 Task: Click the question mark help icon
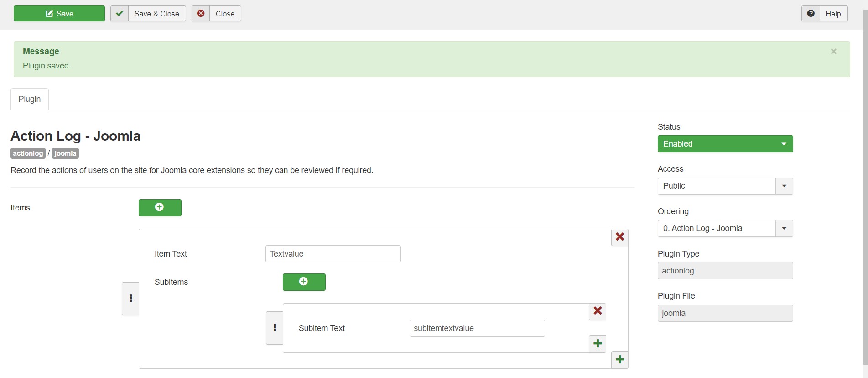[x=811, y=14]
